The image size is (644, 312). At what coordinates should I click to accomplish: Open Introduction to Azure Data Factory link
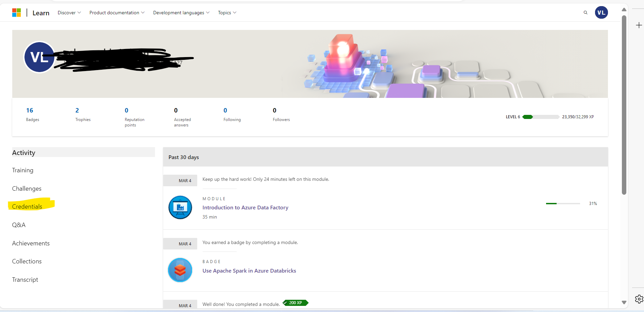[245, 208]
